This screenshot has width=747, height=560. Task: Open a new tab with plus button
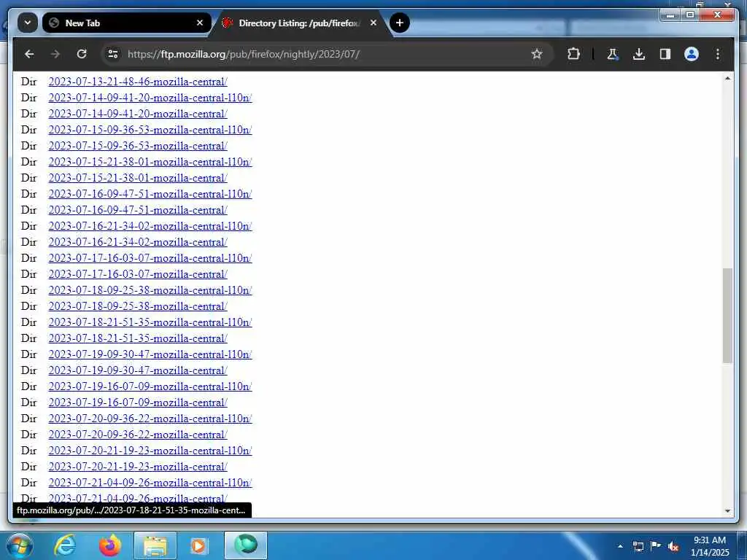pyautogui.click(x=399, y=23)
